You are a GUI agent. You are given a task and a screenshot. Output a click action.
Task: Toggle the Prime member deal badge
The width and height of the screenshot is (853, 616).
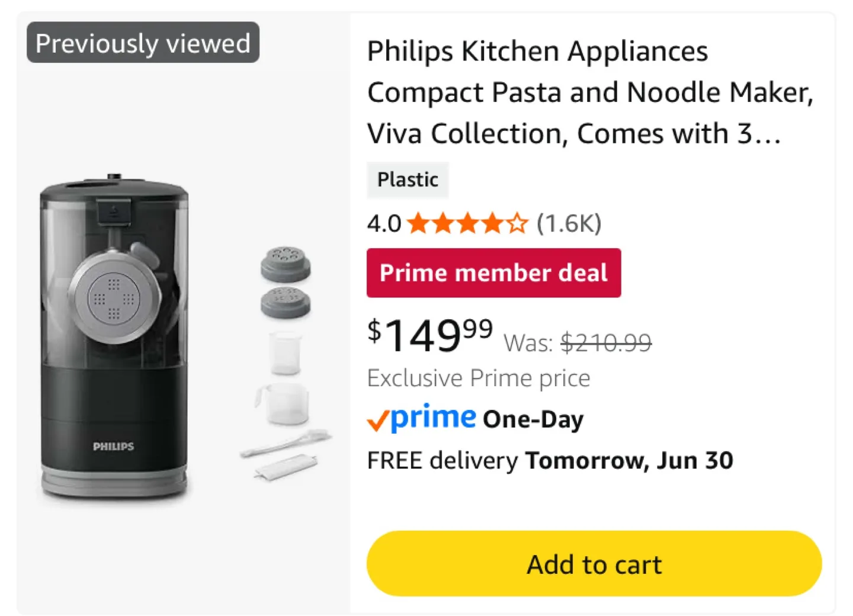click(494, 273)
